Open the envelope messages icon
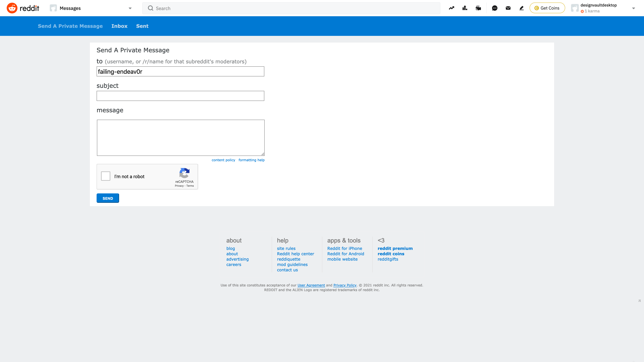 [x=508, y=8]
